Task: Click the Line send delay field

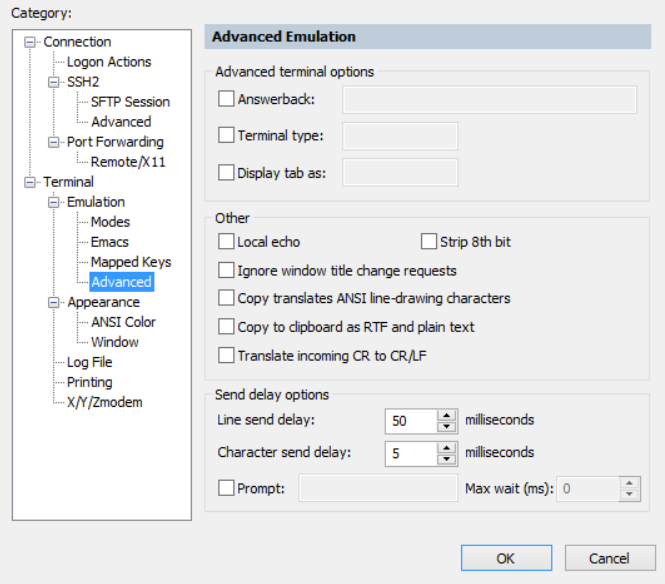Action: pyautogui.click(x=411, y=421)
